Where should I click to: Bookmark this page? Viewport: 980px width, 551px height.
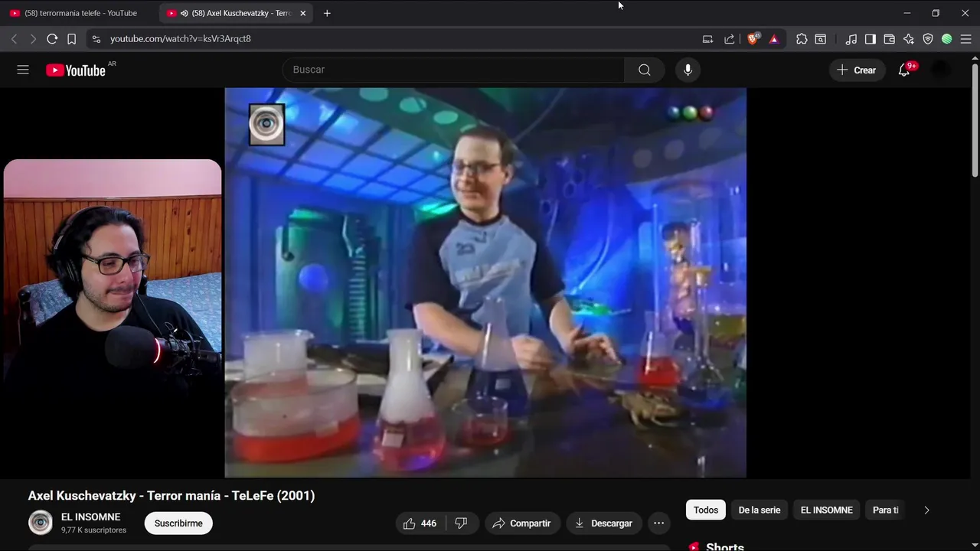pos(71,39)
